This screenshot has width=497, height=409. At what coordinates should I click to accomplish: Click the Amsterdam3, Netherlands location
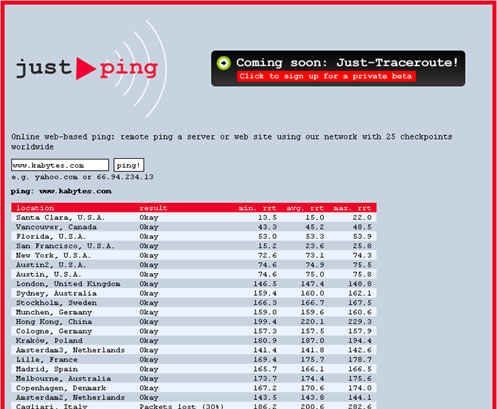point(70,350)
